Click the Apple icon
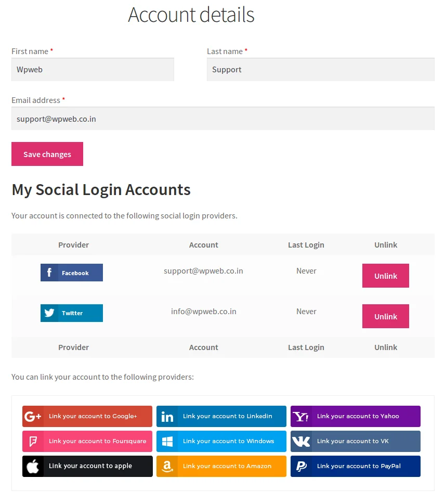 tap(31, 466)
